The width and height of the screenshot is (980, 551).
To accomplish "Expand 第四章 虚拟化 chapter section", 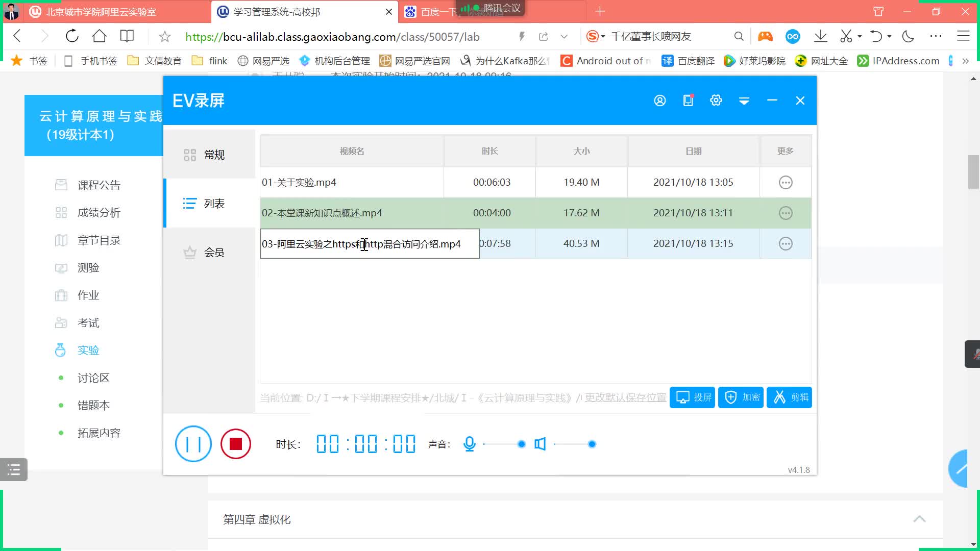I will tap(921, 519).
